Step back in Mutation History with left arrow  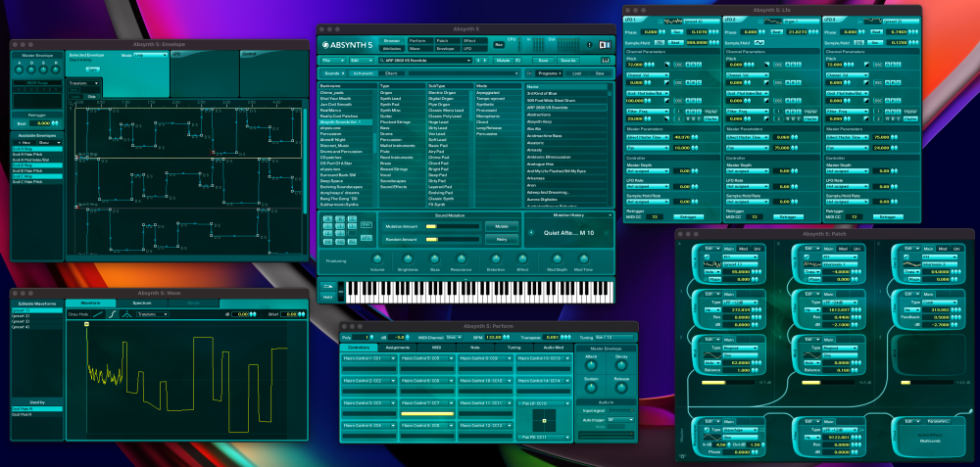point(530,233)
